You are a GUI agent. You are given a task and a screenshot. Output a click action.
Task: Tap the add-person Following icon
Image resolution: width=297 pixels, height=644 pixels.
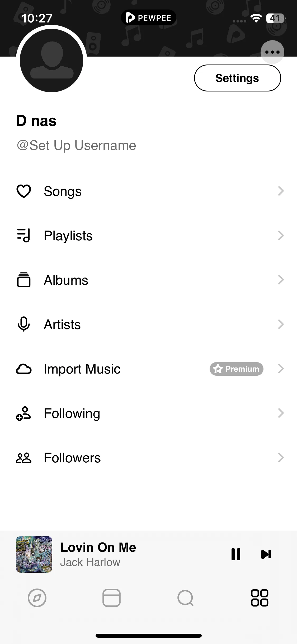[x=23, y=413]
